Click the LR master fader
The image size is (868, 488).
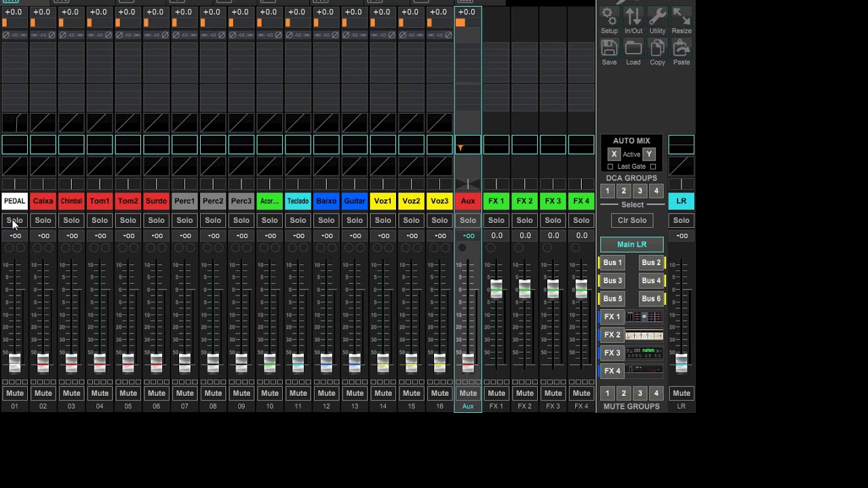(682, 363)
